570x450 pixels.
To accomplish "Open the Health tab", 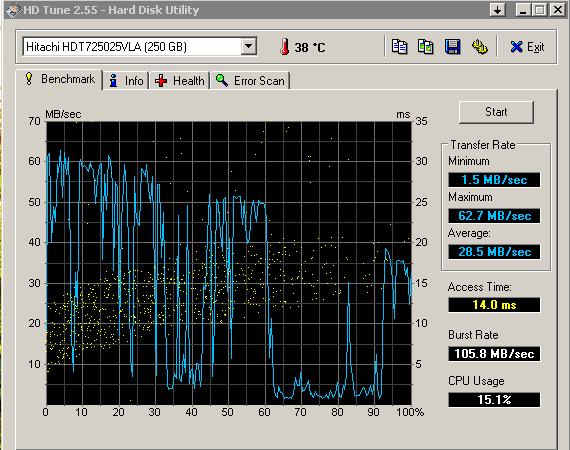I will pyautogui.click(x=179, y=81).
